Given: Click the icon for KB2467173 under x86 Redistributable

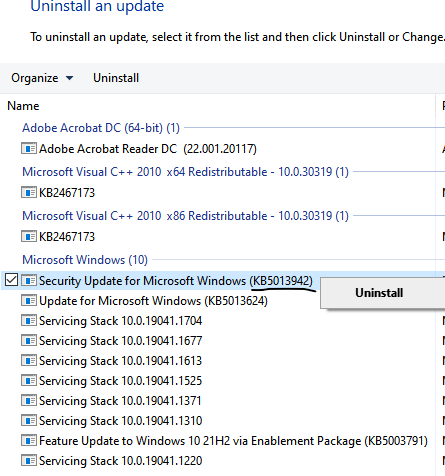Looking at the screenshot, I should [x=29, y=236].
